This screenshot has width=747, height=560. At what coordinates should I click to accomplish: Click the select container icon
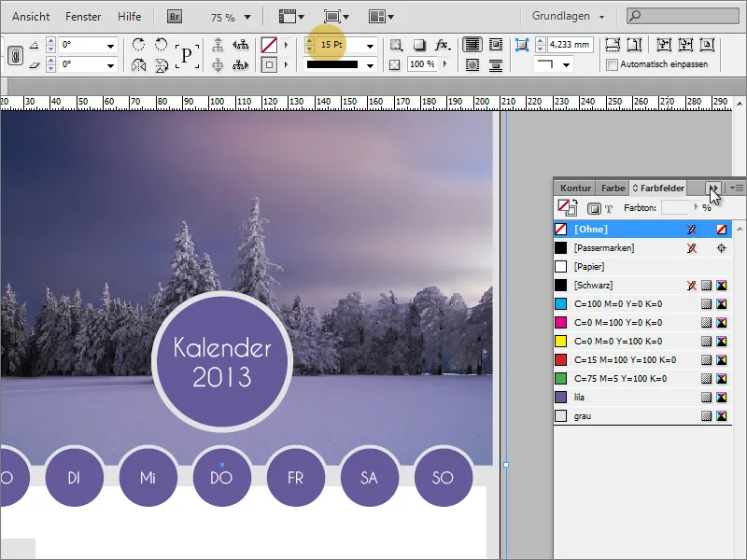[218, 45]
